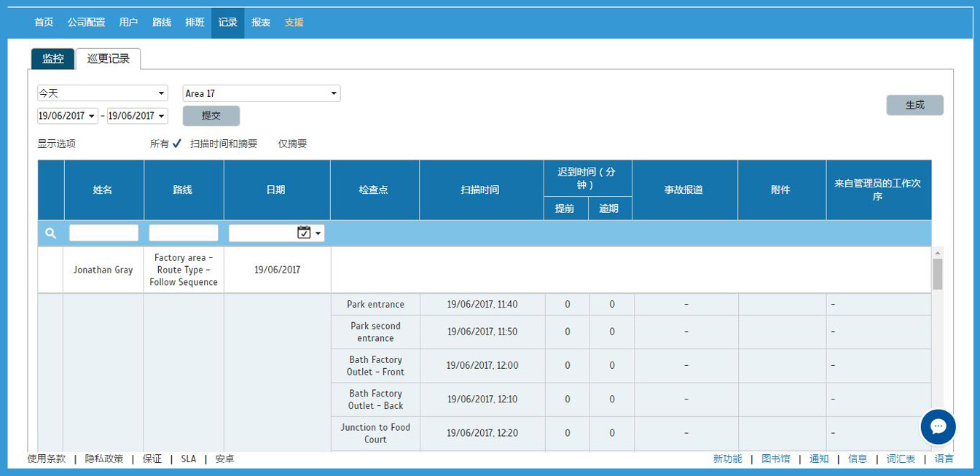Select 仅摘要 display option
The image size is (980, 476).
click(x=292, y=144)
